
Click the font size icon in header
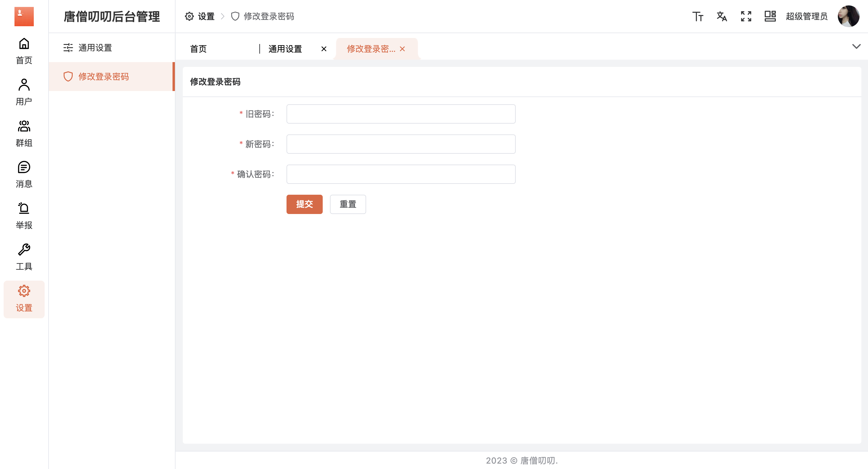tap(698, 16)
